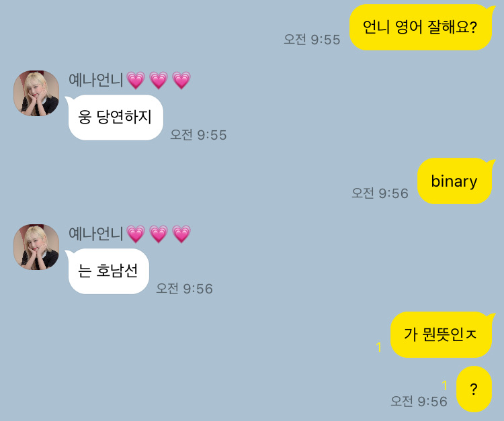Select the '가 뭔뜻인ㅈ' message bubble
Viewport: 504px width, 421px height.
[442, 334]
